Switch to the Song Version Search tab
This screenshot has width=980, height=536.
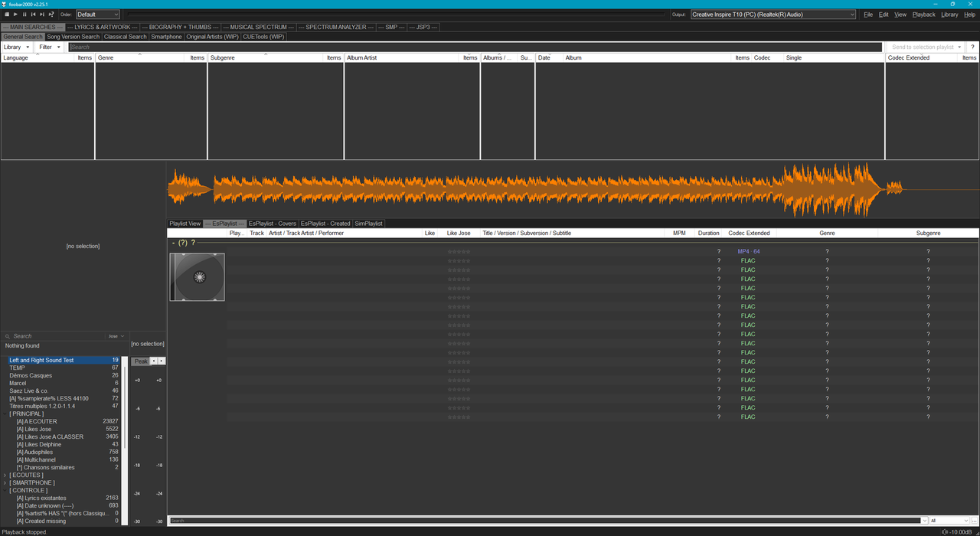(73, 37)
